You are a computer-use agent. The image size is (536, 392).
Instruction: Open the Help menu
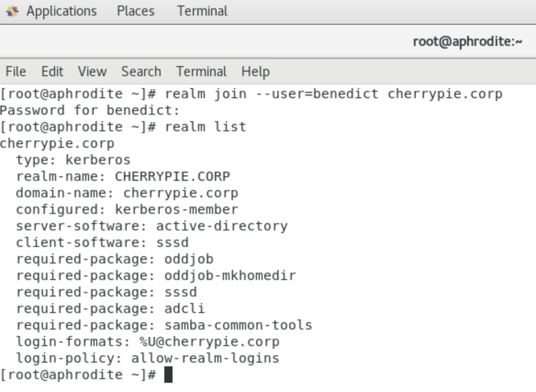pos(255,72)
